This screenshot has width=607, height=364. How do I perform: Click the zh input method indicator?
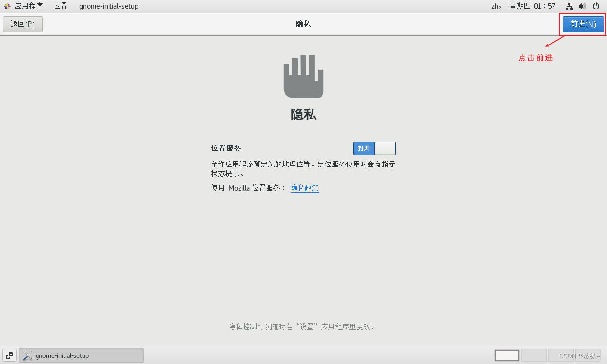[496, 6]
